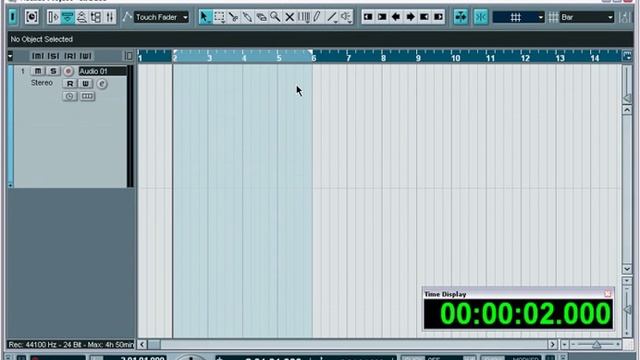Image resolution: width=640 pixels, height=360 pixels.
Task: Solo the Audio 01 track
Action: (53, 71)
